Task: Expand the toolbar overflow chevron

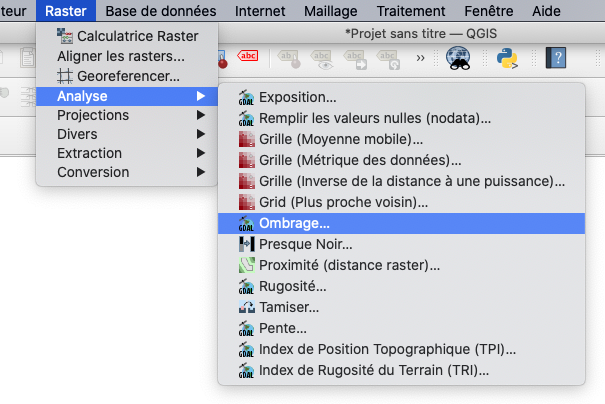Action: [422, 58]
